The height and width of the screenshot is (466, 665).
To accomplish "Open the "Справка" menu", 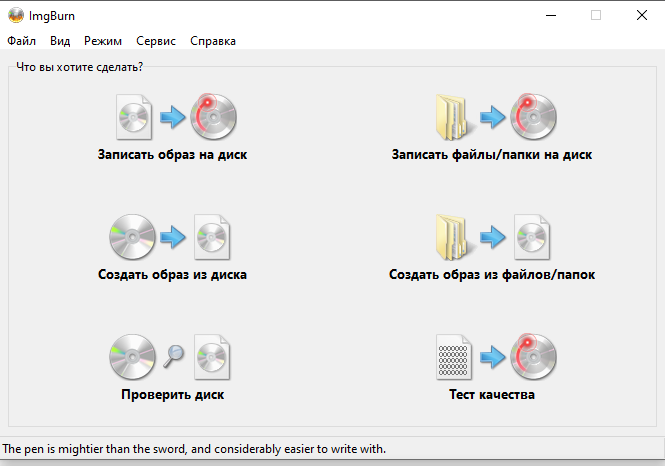I will pyautogui.click(x=213, y=41).
